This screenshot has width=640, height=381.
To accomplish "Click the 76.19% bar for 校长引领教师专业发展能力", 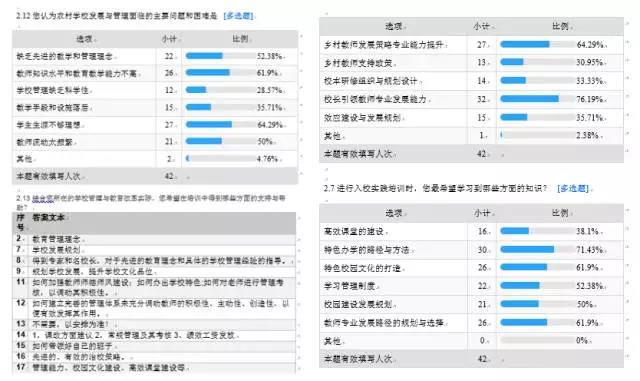I will (x=538, y=99).
